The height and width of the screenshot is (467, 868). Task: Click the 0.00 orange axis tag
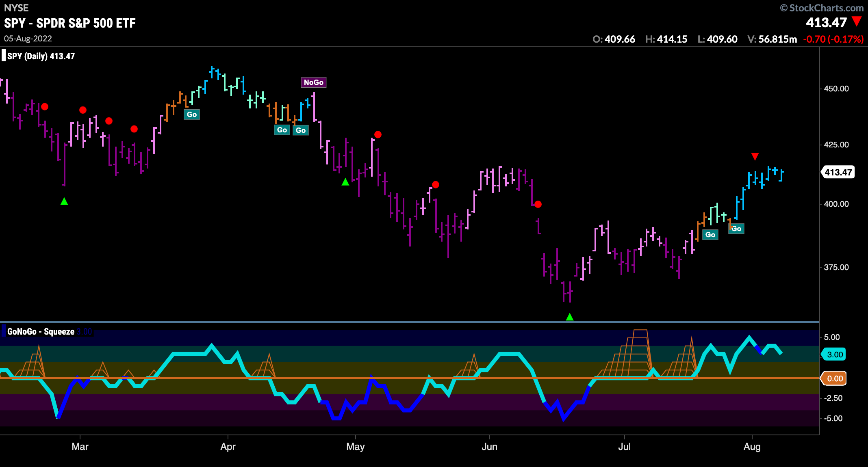click(834, 378)
